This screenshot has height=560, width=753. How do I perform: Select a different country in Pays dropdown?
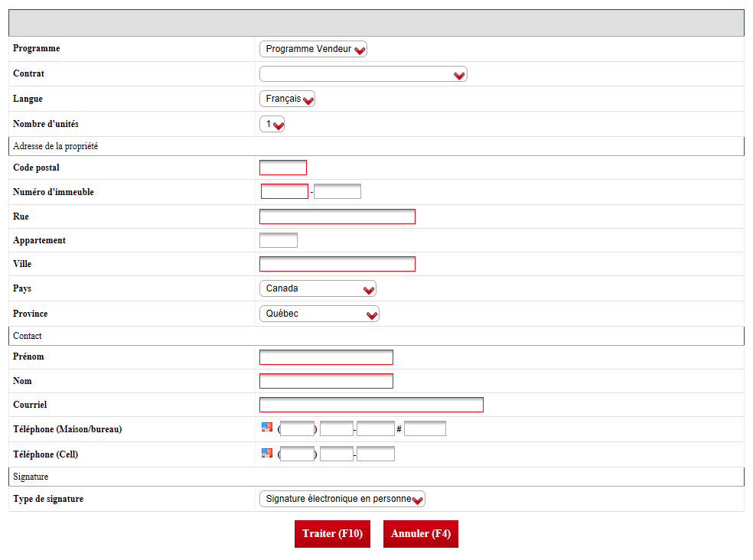coord(318,288)
